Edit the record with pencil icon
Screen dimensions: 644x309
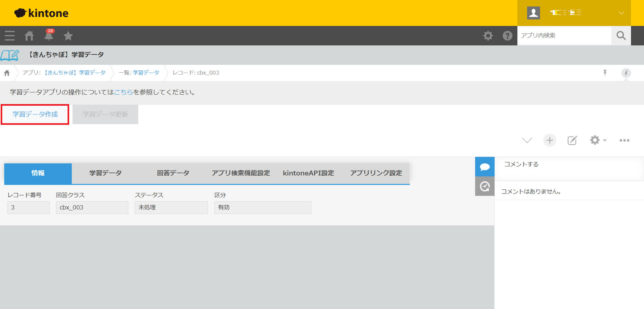(x=572, y=140)
